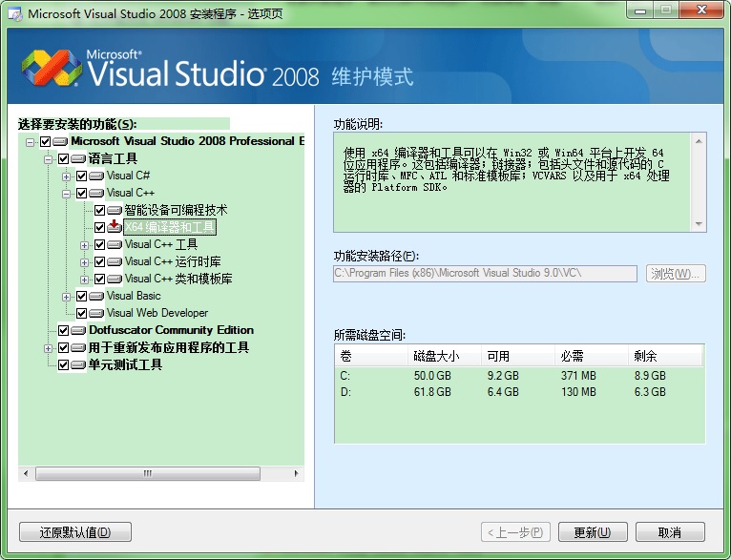Click the 浏览 button
This screenshot has height=560, width=731.
676,274
